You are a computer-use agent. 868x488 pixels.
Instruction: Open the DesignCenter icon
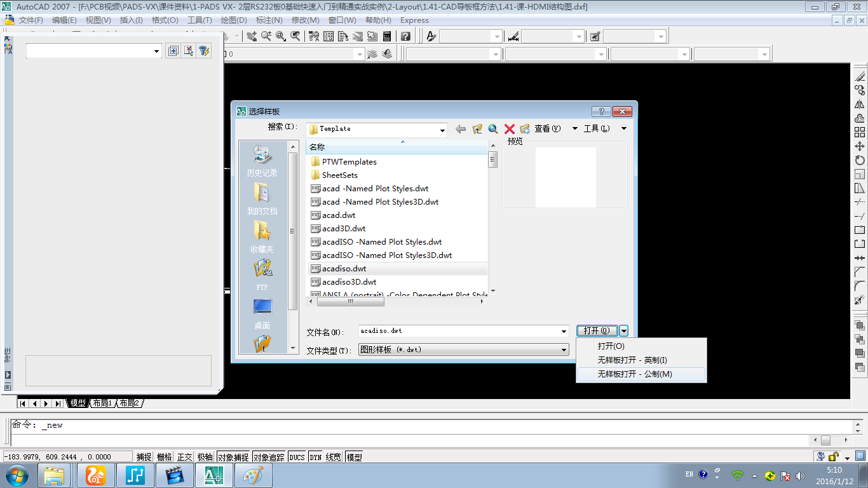[329, 37]
